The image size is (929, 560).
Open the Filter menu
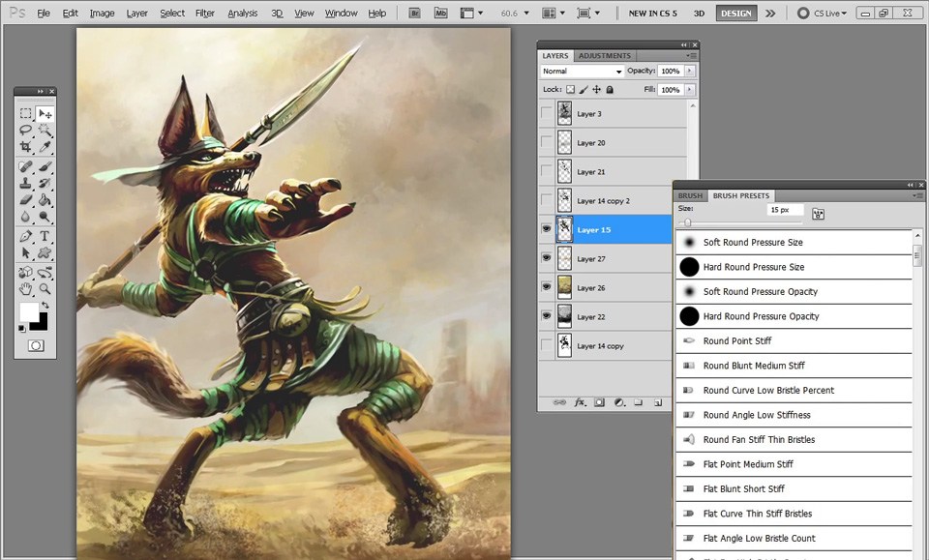[204, 13]
